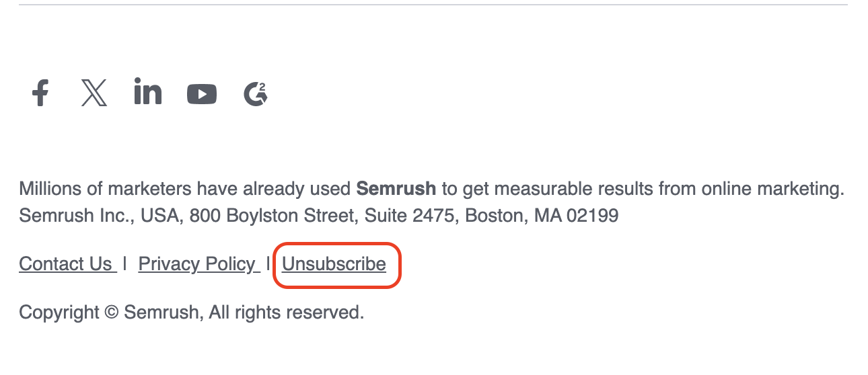Click the Contact Us link
The height and width of the screenshot is (375, 868).
click(66, 264)
